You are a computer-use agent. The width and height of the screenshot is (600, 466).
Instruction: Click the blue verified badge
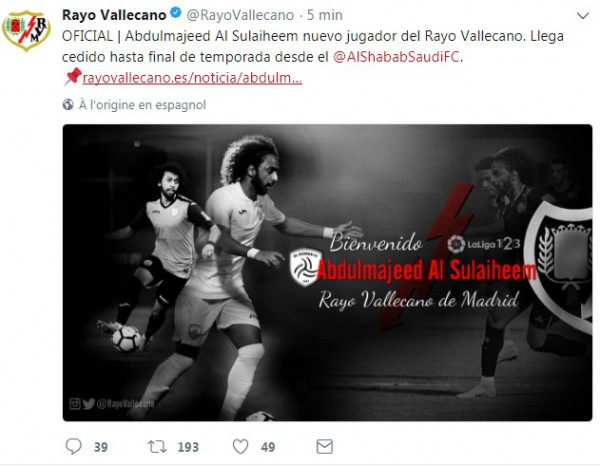click(x=176, y=13)
